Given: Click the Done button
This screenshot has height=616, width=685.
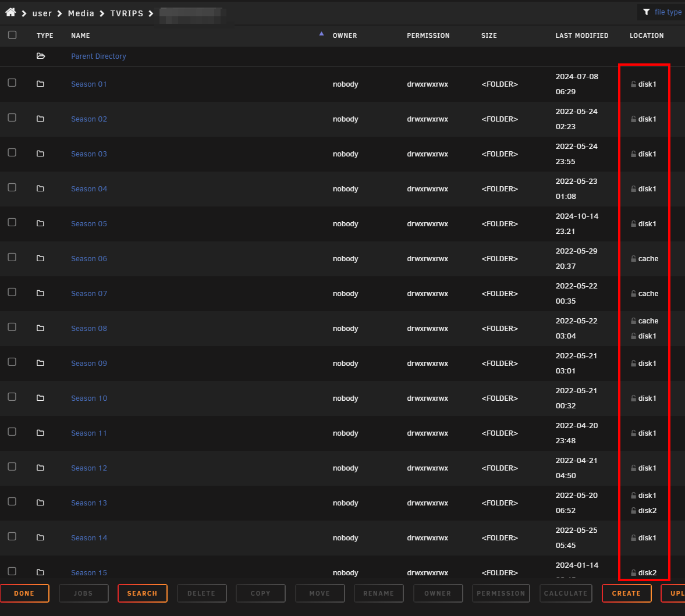Looking at the screenshot, I should tap(24, 593).
